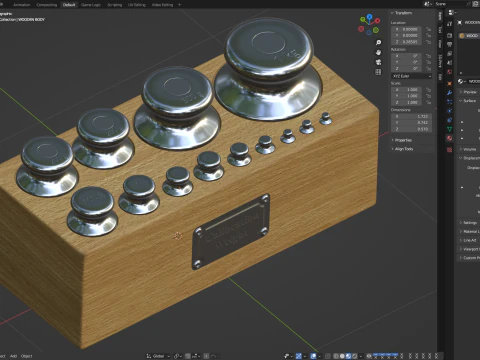Switch to the Game Logic workspace tab
Image resolution: width=480 pixels, height=360 pixels.
coord(91,5)
